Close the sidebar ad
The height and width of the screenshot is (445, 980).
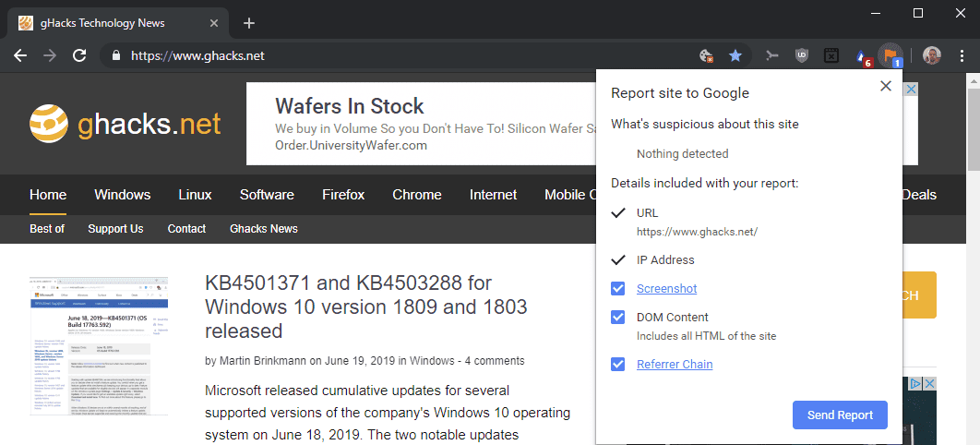930,383
